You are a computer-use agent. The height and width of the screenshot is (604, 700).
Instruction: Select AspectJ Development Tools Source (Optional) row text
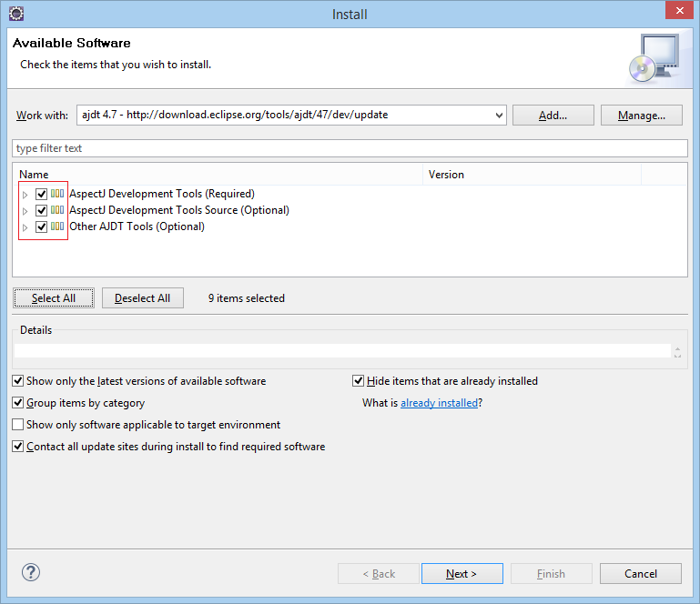coord(179,209)
